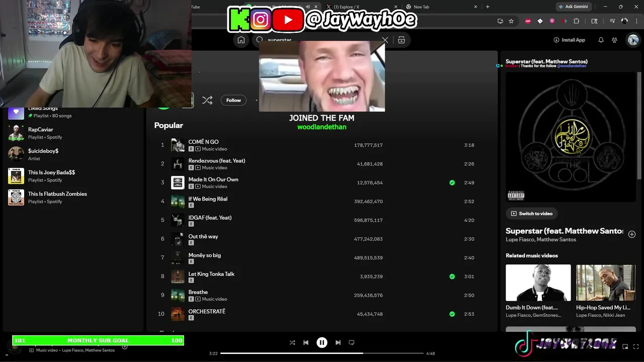Click install-app icon in address bar
The image size is (644, 362).
pyautogui.click(x=500, y=21)
